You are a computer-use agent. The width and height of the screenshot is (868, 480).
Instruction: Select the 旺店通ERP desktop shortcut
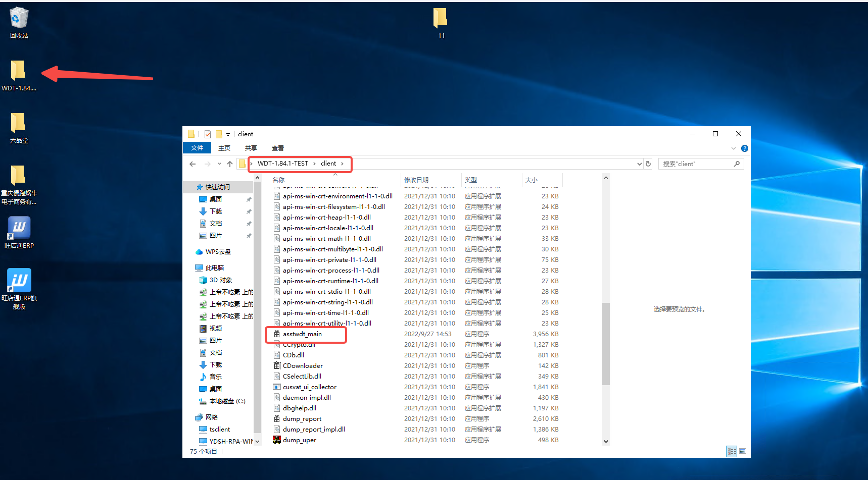19,232
